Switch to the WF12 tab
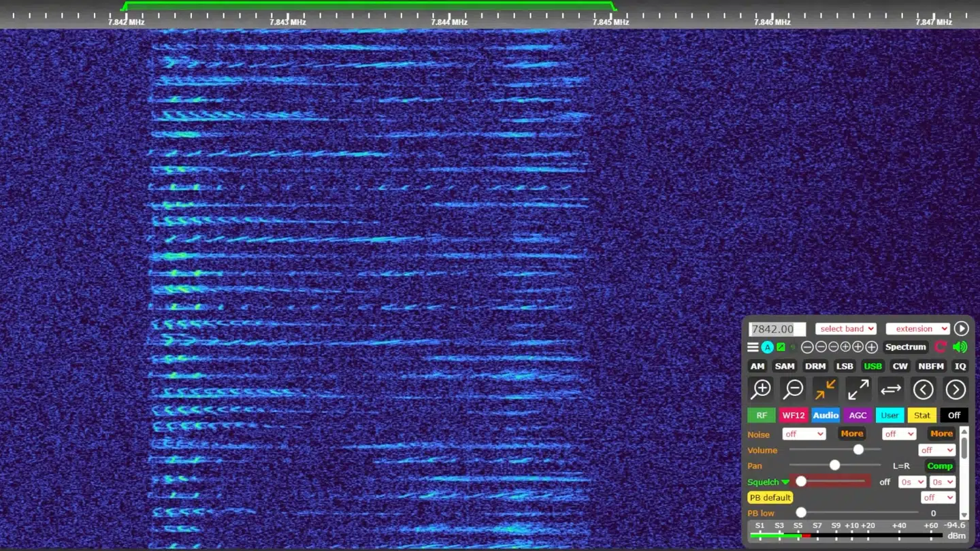The image size is (980, 551). [x=794, y=415]
